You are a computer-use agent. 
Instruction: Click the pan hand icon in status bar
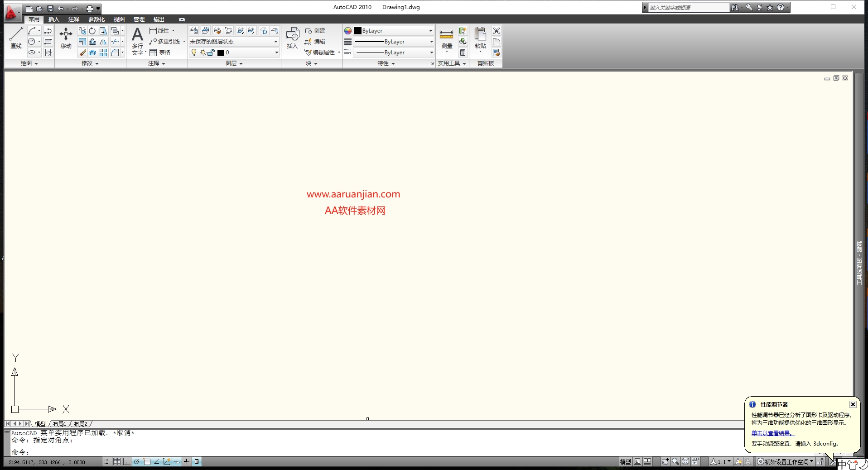click(665, 462)
